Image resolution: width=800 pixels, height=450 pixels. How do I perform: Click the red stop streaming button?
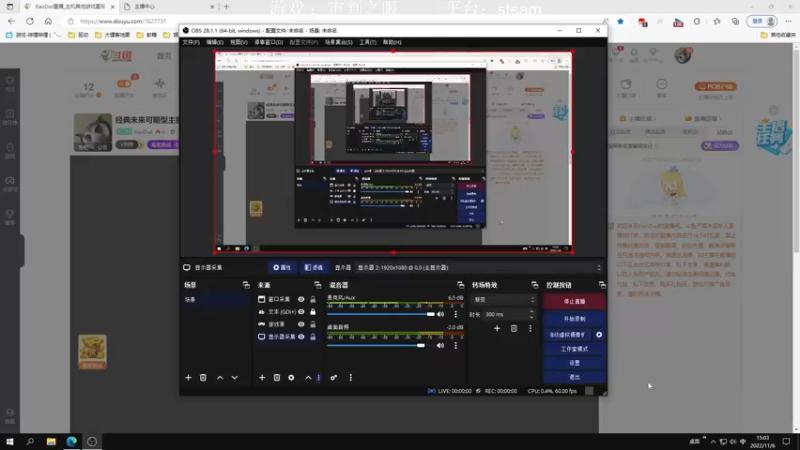click(574, 302)
